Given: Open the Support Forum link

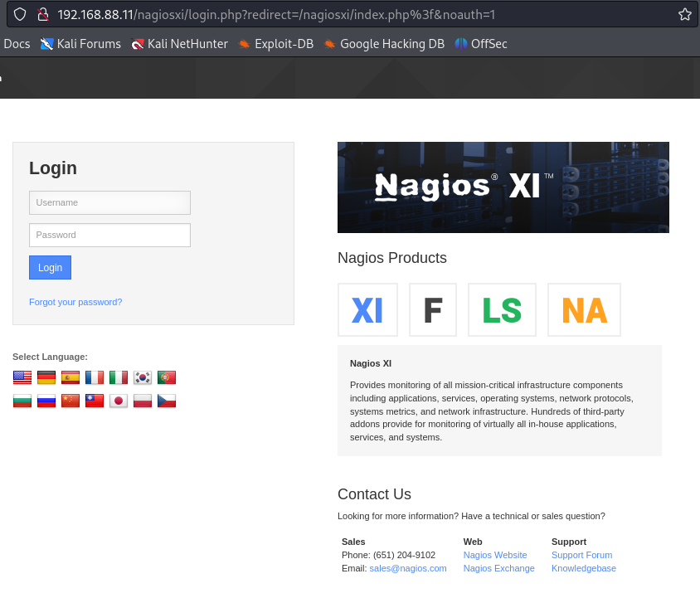Looking at the screenshot, I should (581, 555).
